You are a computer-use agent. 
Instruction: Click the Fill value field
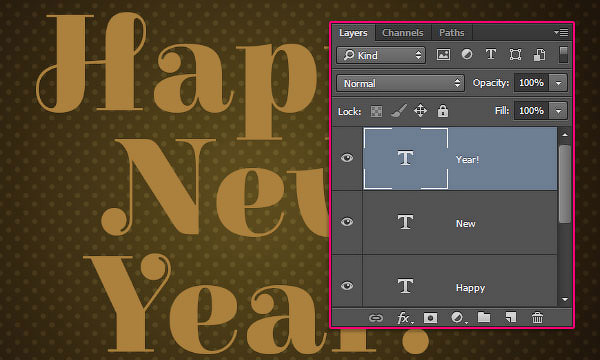(532, 111)
